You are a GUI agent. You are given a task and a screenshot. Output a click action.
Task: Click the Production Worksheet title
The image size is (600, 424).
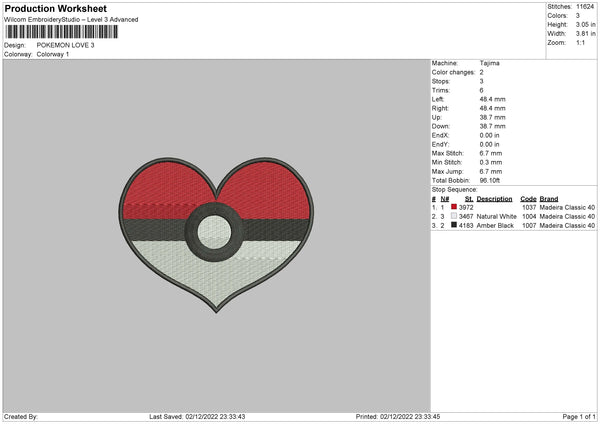pos(55,8)
